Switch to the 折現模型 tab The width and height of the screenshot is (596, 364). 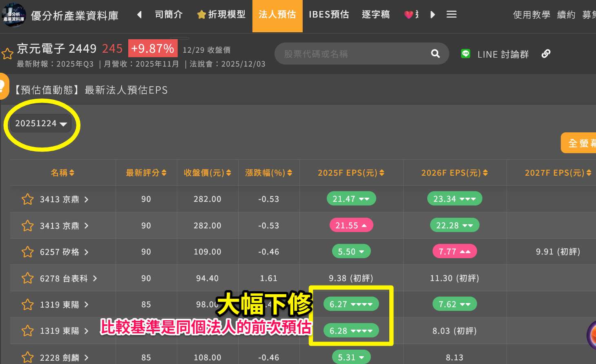(221, 15)
